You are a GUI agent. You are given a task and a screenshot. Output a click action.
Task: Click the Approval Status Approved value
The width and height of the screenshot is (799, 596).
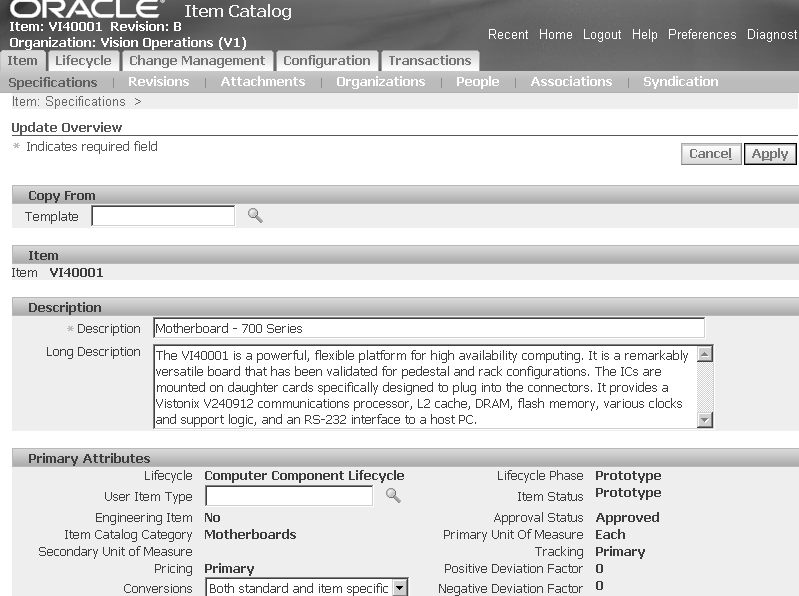click(x=627, y=518)
